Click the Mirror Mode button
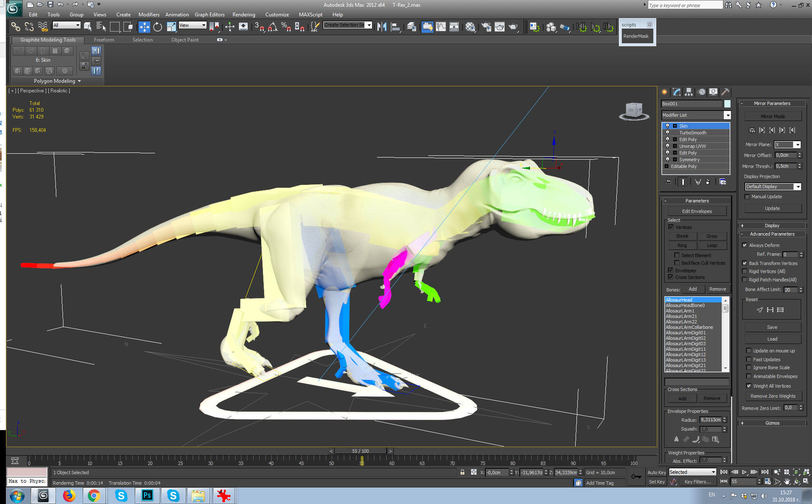 point(772,116)
